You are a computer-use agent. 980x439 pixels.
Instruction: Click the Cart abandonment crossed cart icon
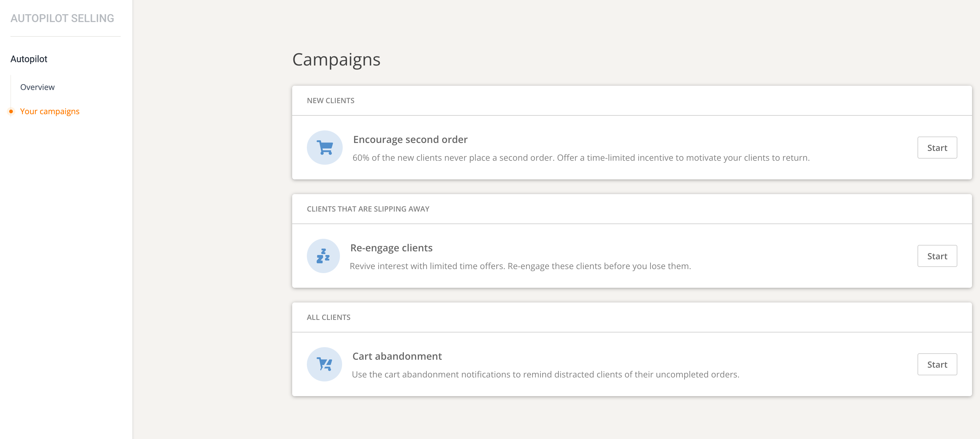pos(325,364)
